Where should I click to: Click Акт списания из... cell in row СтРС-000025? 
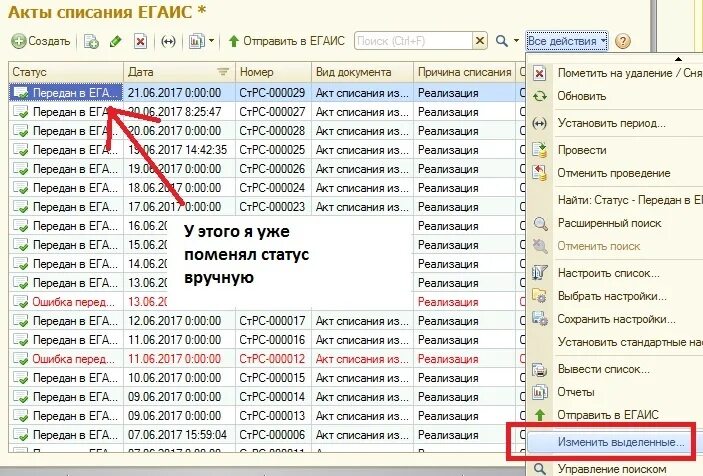point(362,150)
